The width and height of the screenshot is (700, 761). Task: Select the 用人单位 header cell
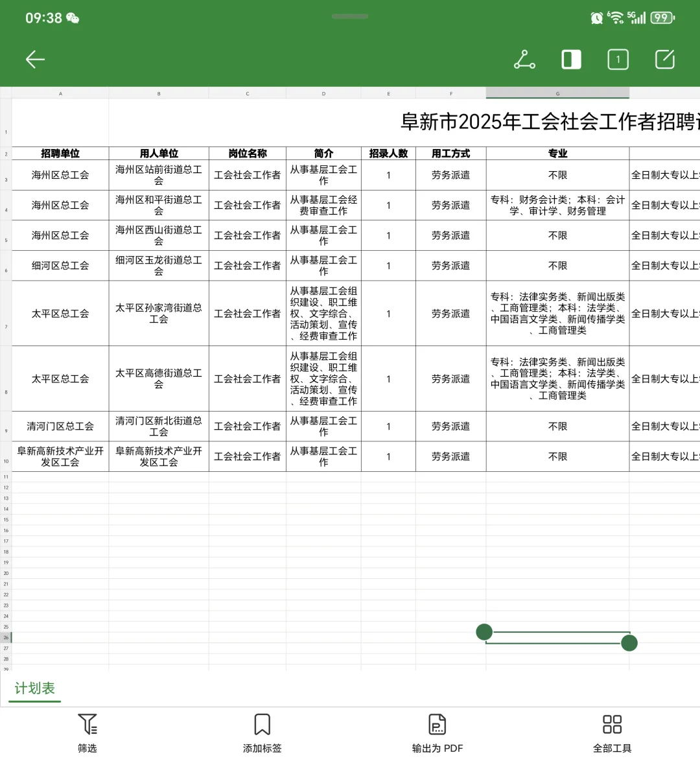(159, 154)
